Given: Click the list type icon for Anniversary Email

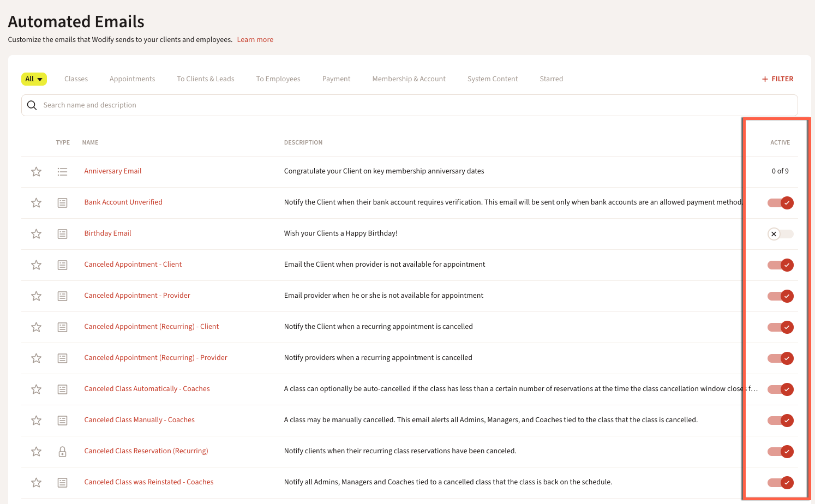Looking at the screenshot, I should [62, 172].
